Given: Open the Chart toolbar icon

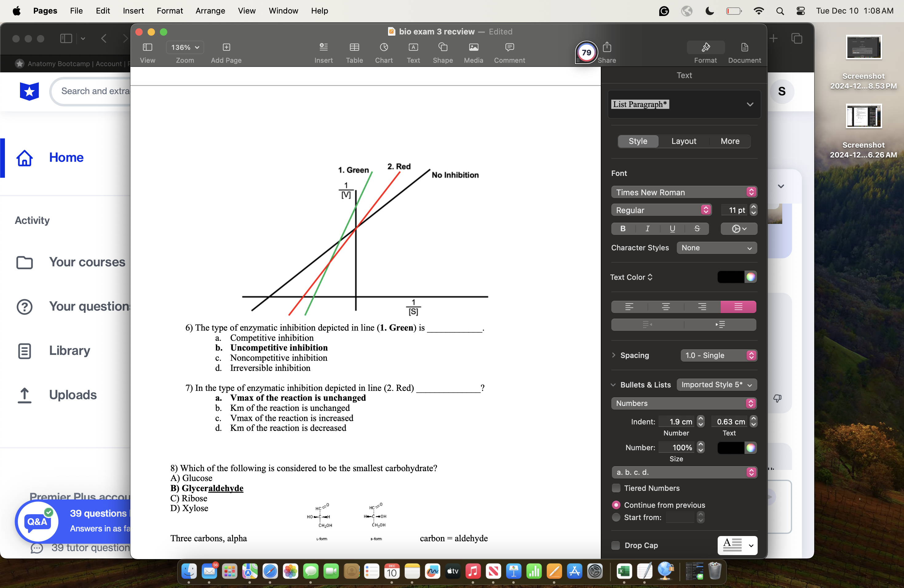Looking at the screenshot, I should [x=384, y=47].
